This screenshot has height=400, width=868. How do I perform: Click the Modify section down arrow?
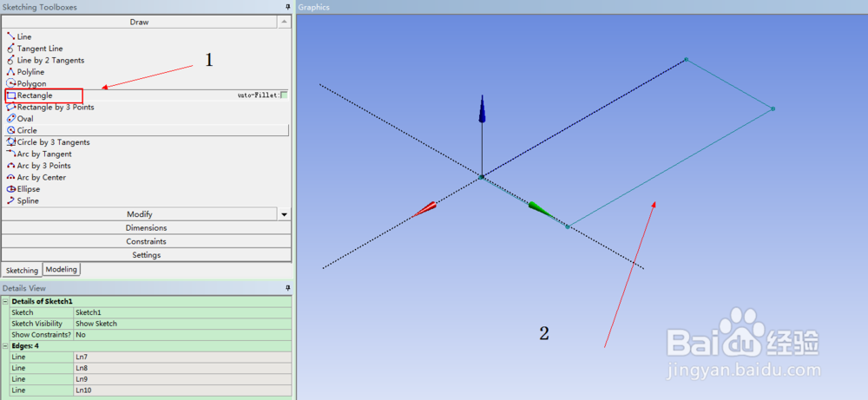[x=284, y=214]
